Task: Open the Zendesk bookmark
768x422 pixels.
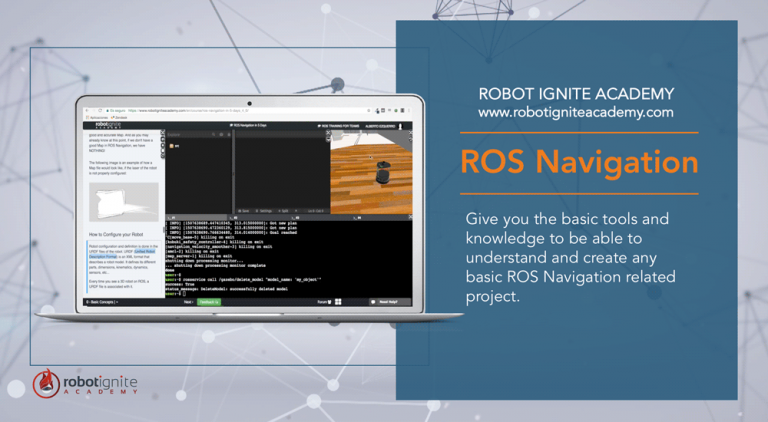Action: pos(119,117)
